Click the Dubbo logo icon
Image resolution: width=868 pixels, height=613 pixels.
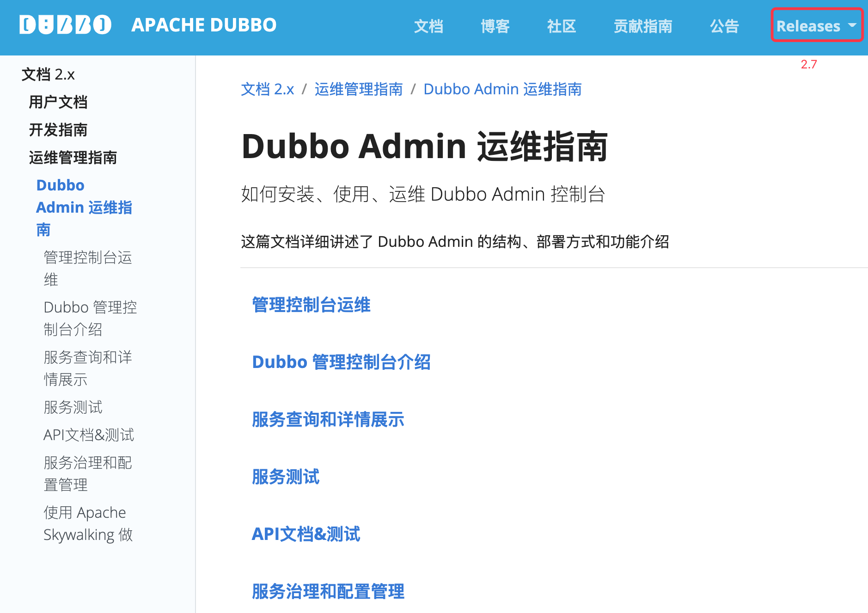[x=65, y=25]
